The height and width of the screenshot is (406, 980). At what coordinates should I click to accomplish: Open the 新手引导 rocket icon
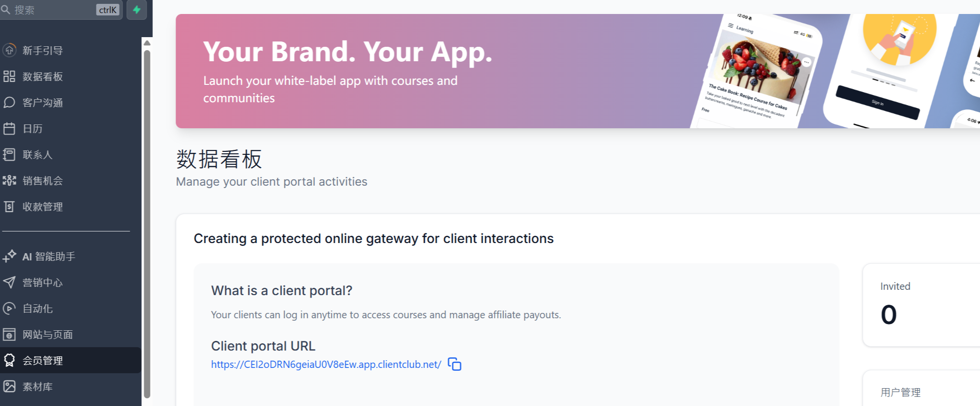coord(9,50)
